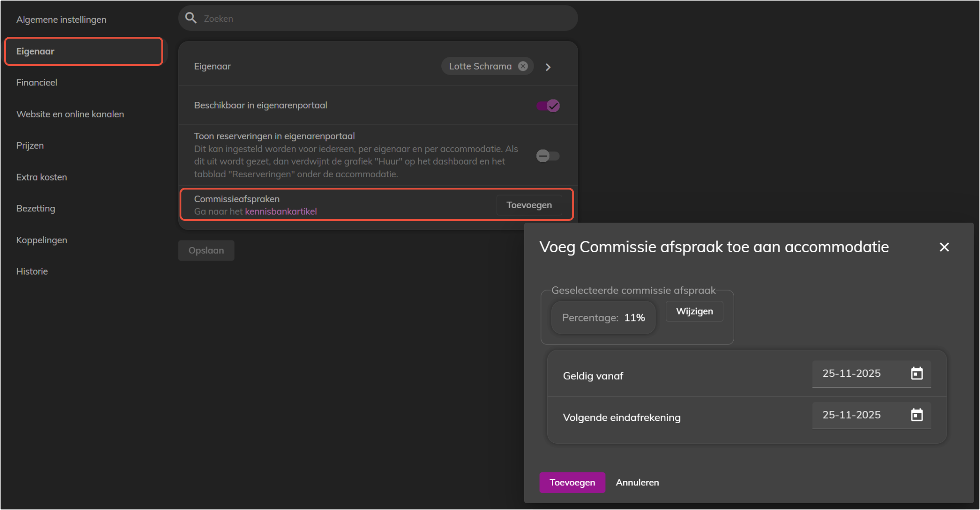Viewport: 980px width, 510px height.
Task: Open the Financieel settings section
Action: [x=37, y=83]
